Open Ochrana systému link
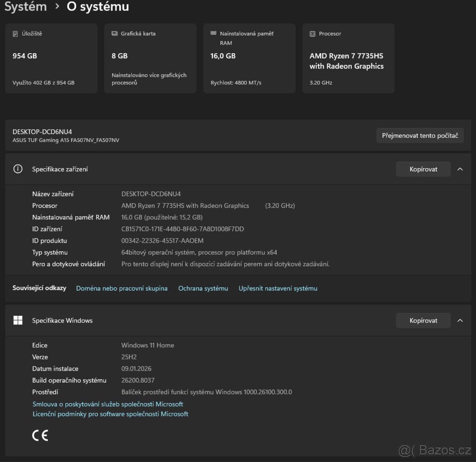Image resolution: width=476 pixels, height=462 pixels. (203, 288)
